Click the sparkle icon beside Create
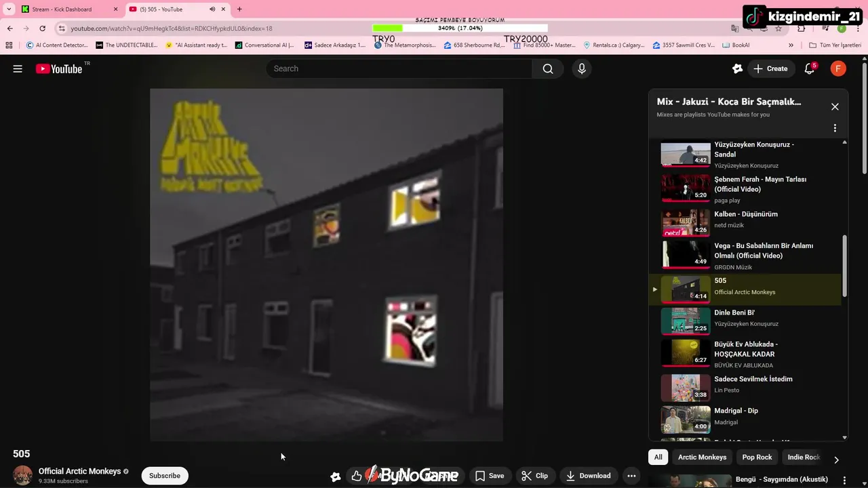This screenshot has width=868, height=488. (x=738, y=68)
